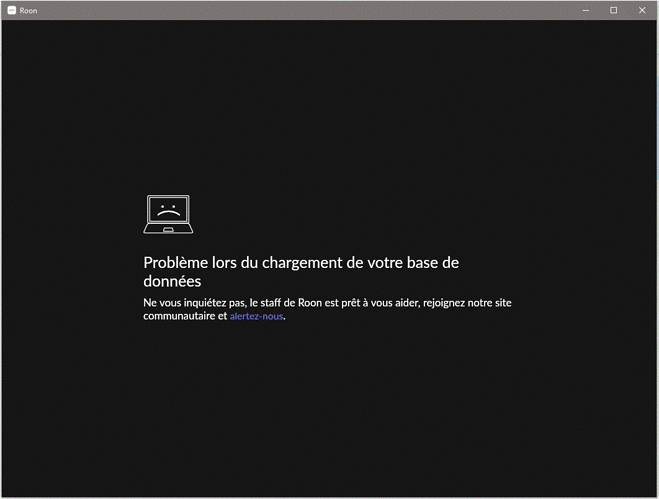Click the sad laptop error icon
The image size is (659, 499).
[168, 214]
